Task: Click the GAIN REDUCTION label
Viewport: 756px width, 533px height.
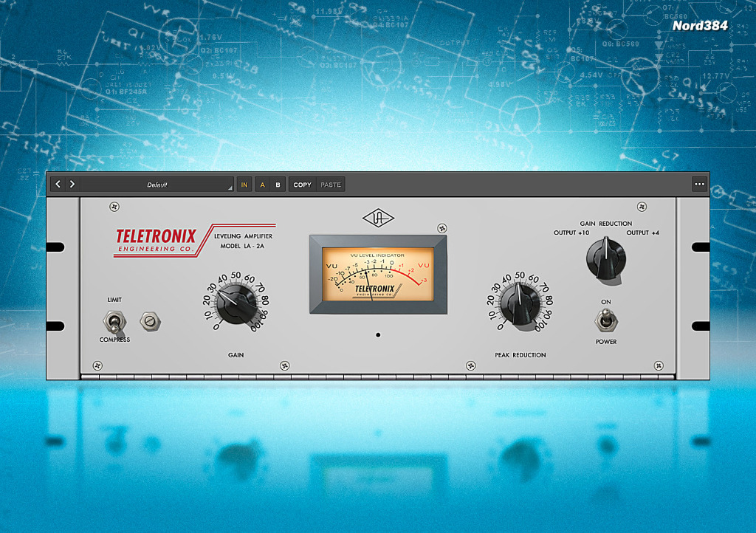Action: click(606, 224)
